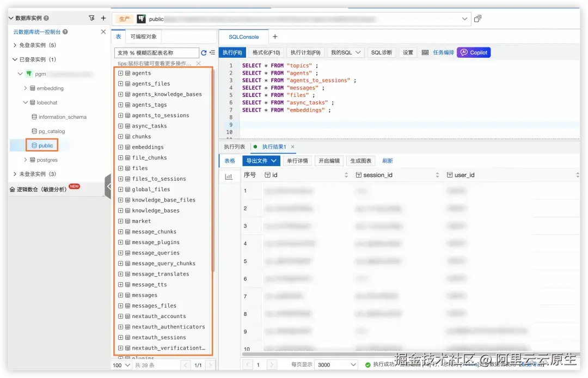Sort by the id column
The width and height of the screenshot is (588, 378).
[x=346, y=175]
